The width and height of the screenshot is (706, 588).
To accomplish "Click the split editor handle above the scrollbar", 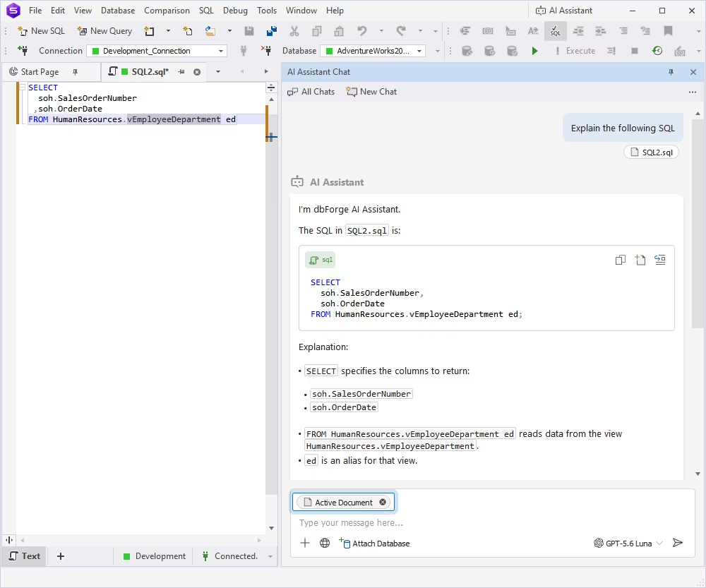I will point(271,88).
